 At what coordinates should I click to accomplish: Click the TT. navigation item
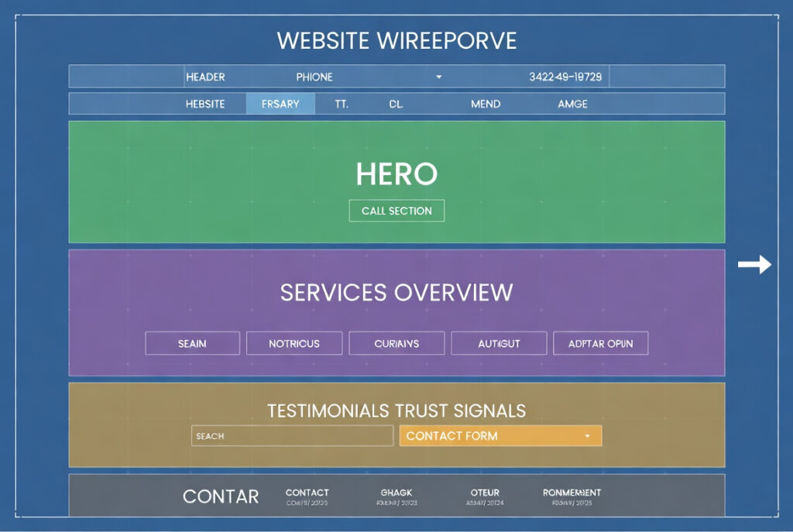(342, 104)
